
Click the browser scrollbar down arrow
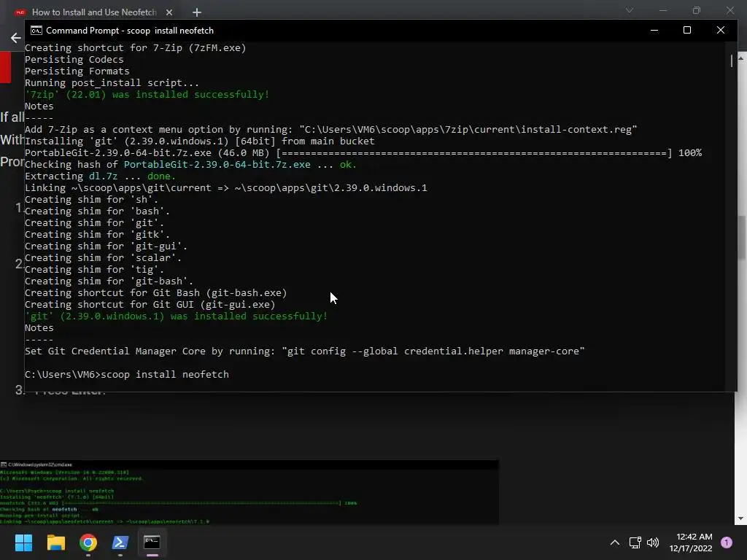coord(741,518)
